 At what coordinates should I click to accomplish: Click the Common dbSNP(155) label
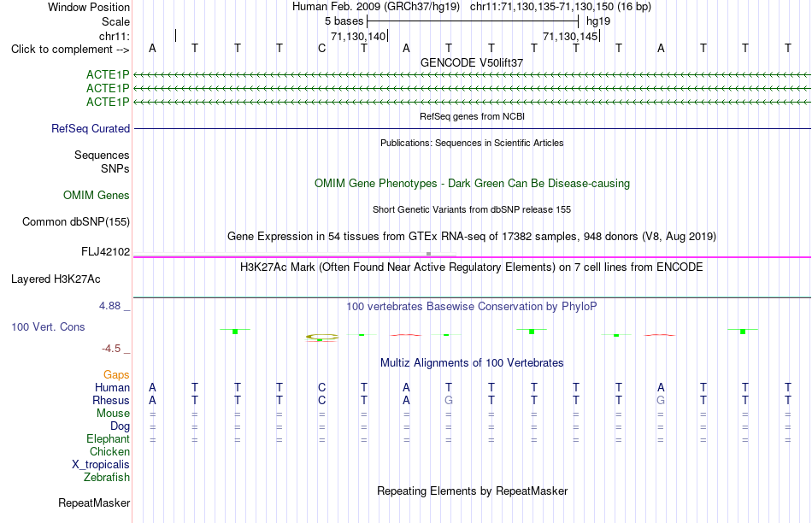(75, 221)
